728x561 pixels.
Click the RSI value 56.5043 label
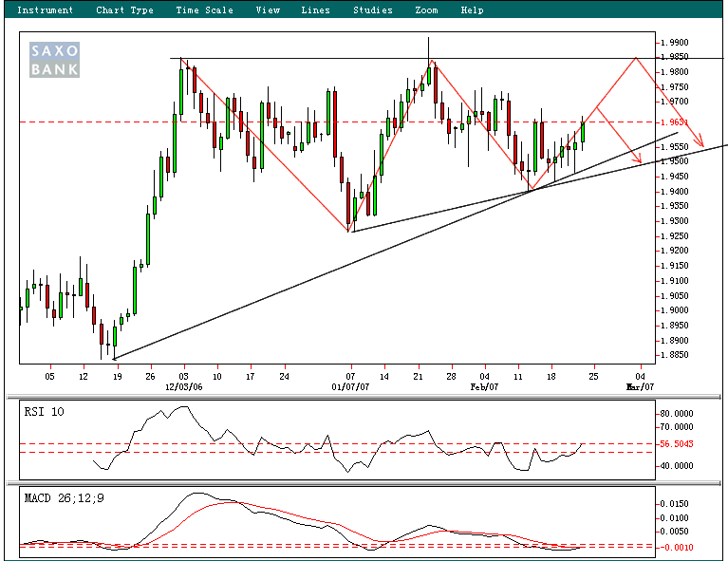click(677, 444)
